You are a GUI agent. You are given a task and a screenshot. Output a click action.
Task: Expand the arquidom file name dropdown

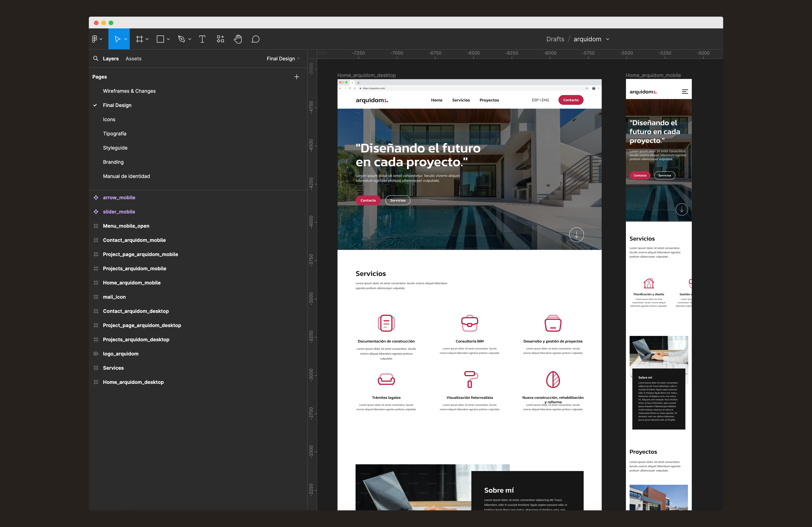(608, 39)
